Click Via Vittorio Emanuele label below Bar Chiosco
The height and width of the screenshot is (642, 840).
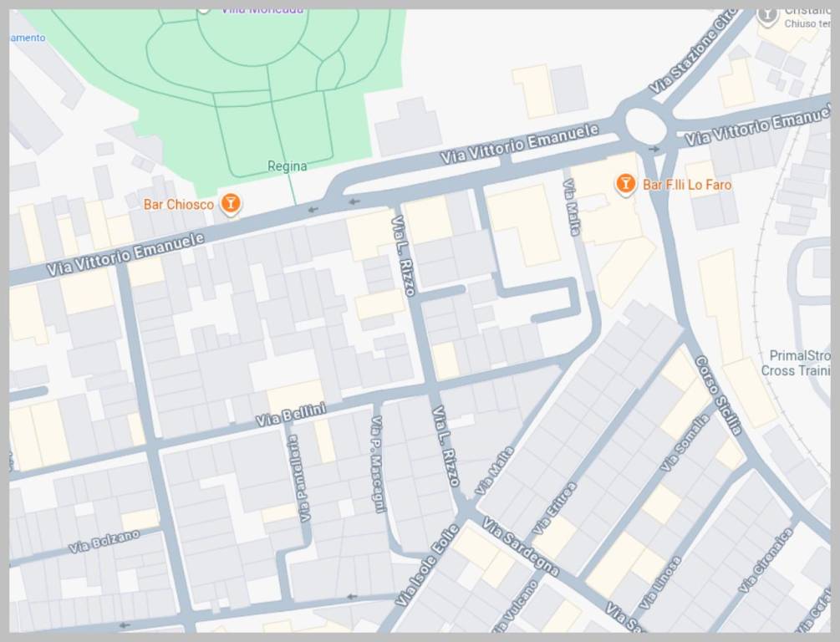pos(125,255)
